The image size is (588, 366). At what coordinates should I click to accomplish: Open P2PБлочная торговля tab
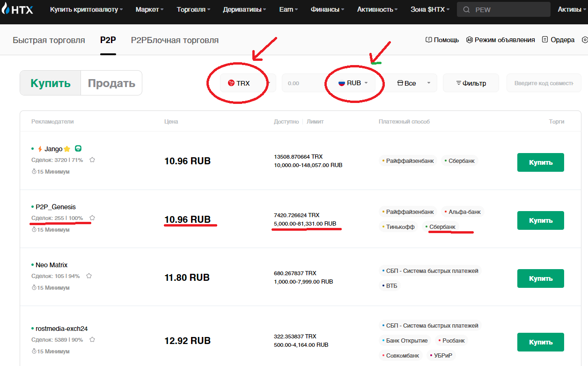tap(175, 40)
